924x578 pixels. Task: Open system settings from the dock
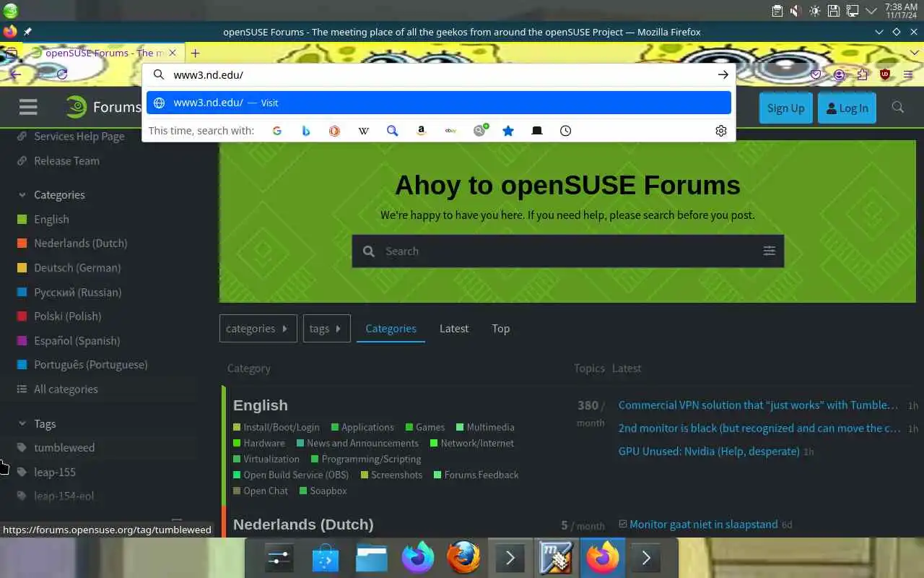(279, 558)
